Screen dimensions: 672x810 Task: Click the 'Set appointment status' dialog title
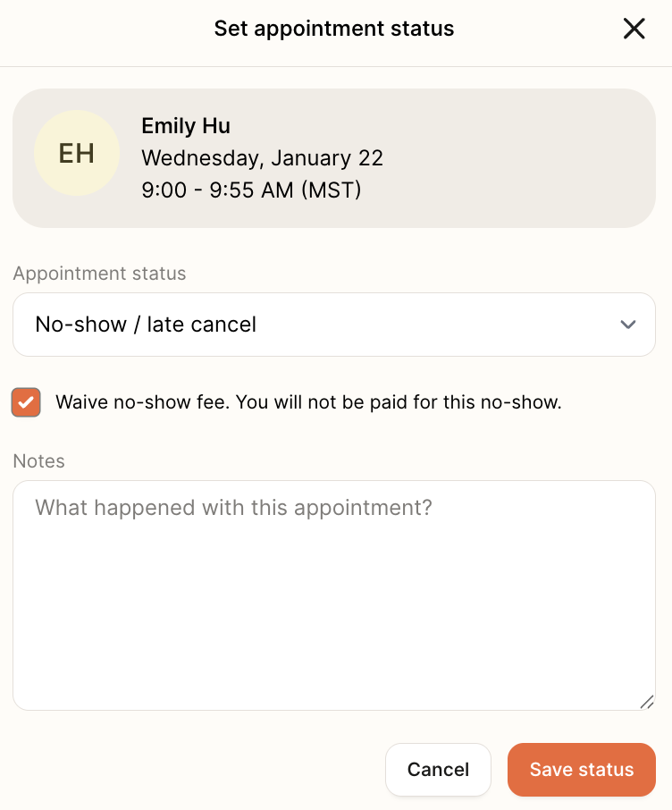coord(334,29)
